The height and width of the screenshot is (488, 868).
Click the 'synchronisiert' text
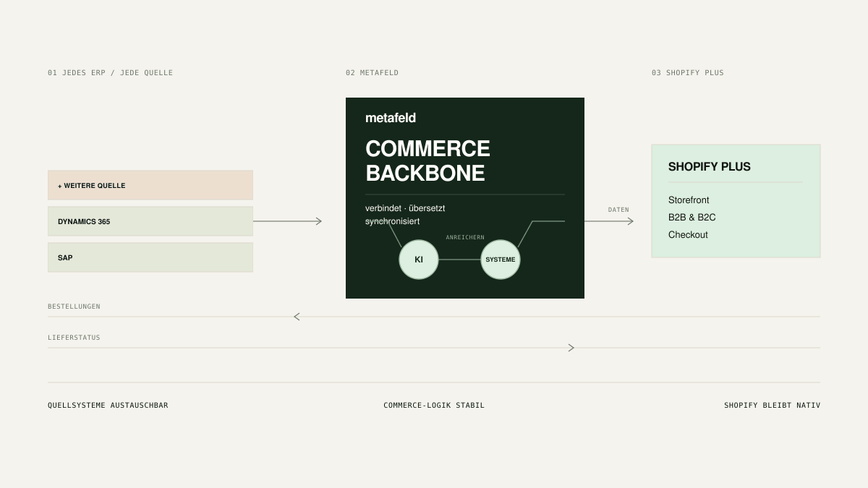(x=392, y=221)
